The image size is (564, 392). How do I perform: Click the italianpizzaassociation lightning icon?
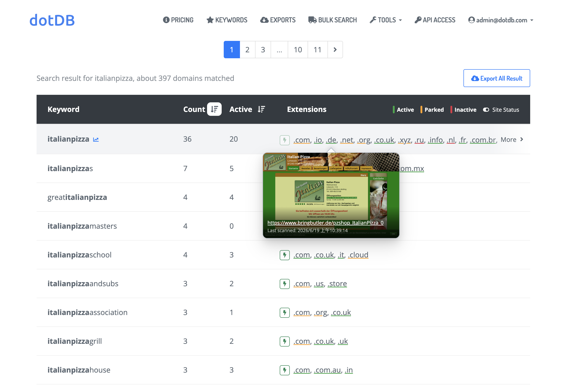[x=285, y=313]
